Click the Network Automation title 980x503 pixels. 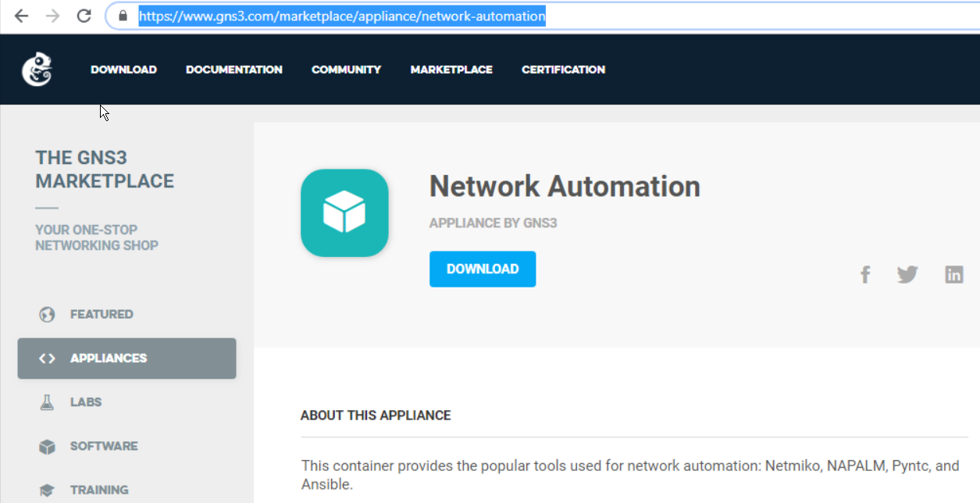point(565,186)
